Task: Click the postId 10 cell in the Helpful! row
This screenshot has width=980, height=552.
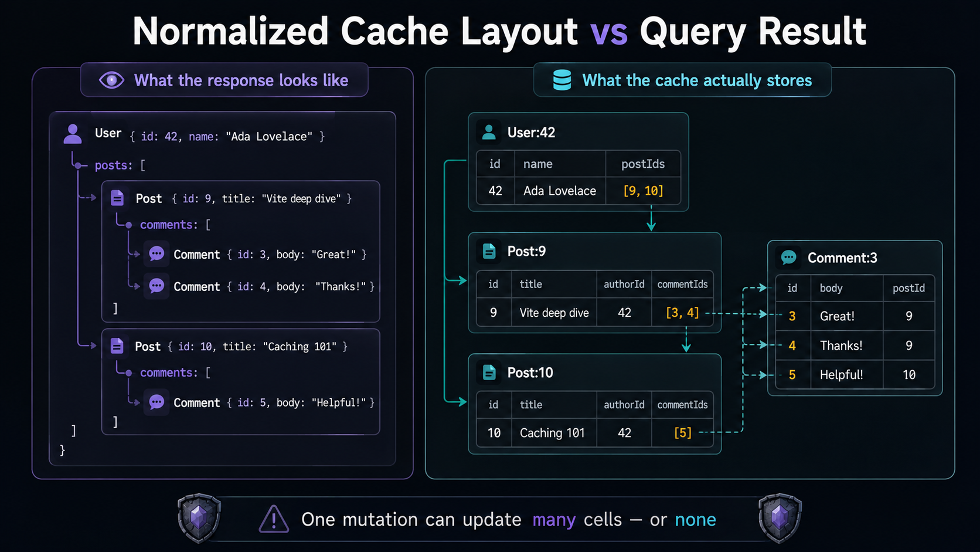Action: [908, 374]
